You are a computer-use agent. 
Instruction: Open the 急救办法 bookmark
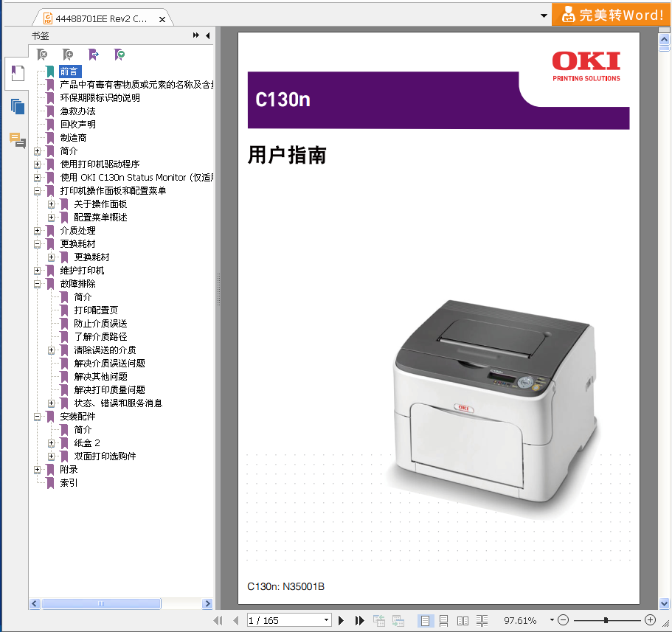78,111
